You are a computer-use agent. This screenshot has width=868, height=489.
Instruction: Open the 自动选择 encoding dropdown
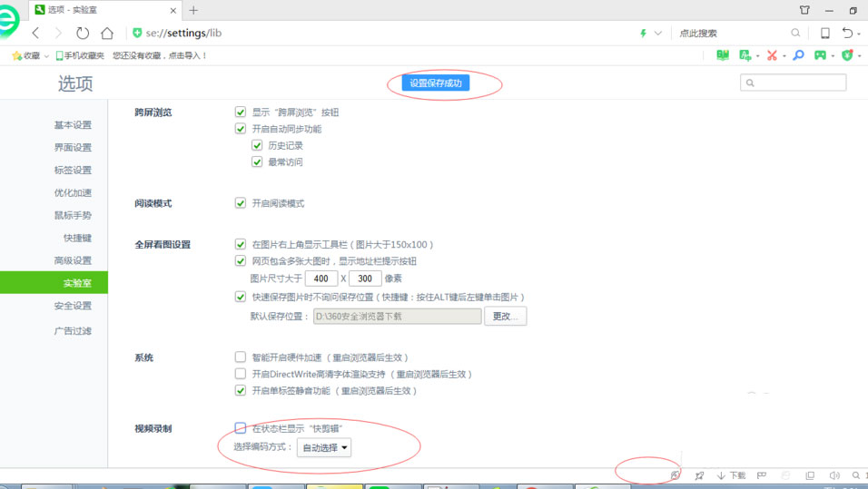tap(324, 447)
